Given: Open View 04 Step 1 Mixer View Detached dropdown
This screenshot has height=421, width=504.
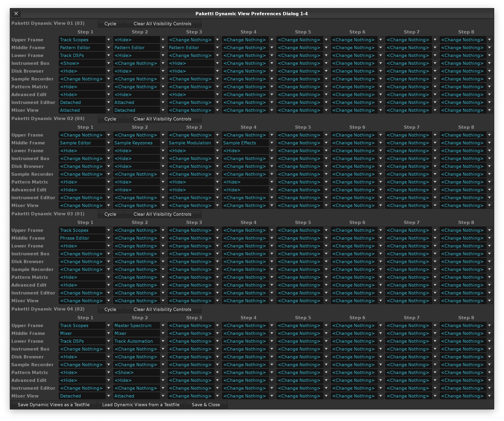Looking at the screenshot, I should coord(85,396).
